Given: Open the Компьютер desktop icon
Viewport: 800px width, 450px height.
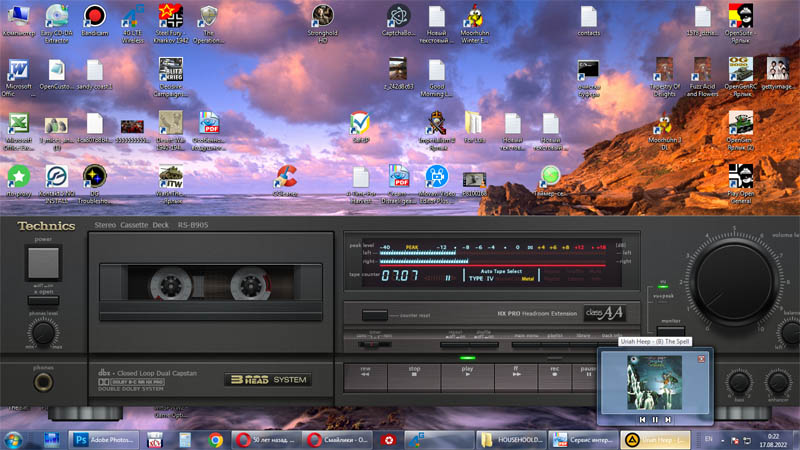Looking at the screenshot, I should [19, 20].
